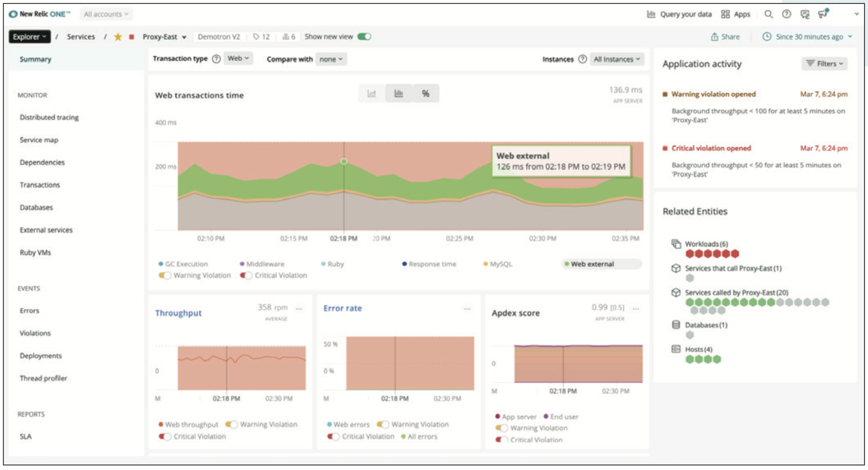Open Throughput chart options menu
Screen dimensions: 868x470
click(x=299, y=309)
